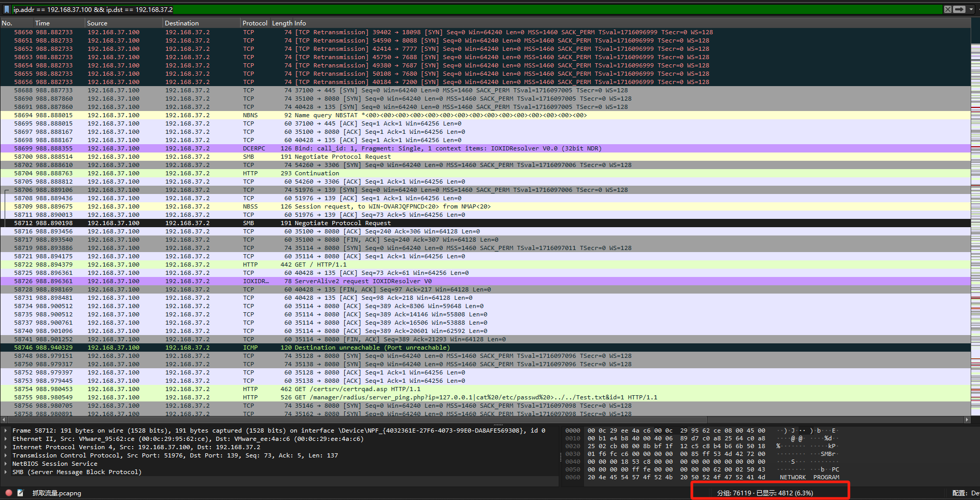
Task: Sort packets by the Destination column header
Action: pyautogui.click(x=202, y=23)
